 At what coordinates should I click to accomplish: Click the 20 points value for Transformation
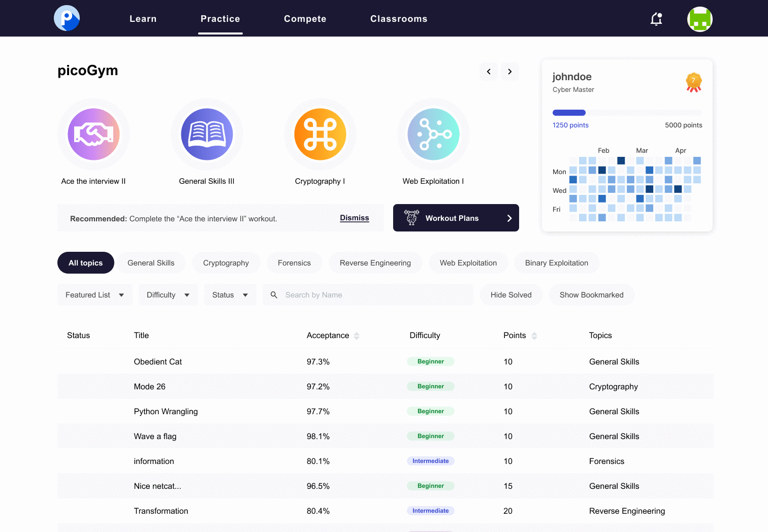(x=508, y=511)
